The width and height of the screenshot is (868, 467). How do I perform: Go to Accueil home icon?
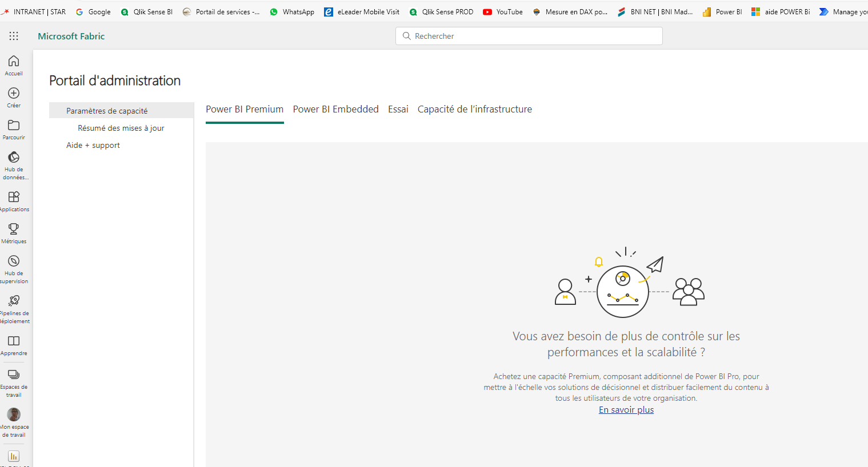(x=14, y=61)
